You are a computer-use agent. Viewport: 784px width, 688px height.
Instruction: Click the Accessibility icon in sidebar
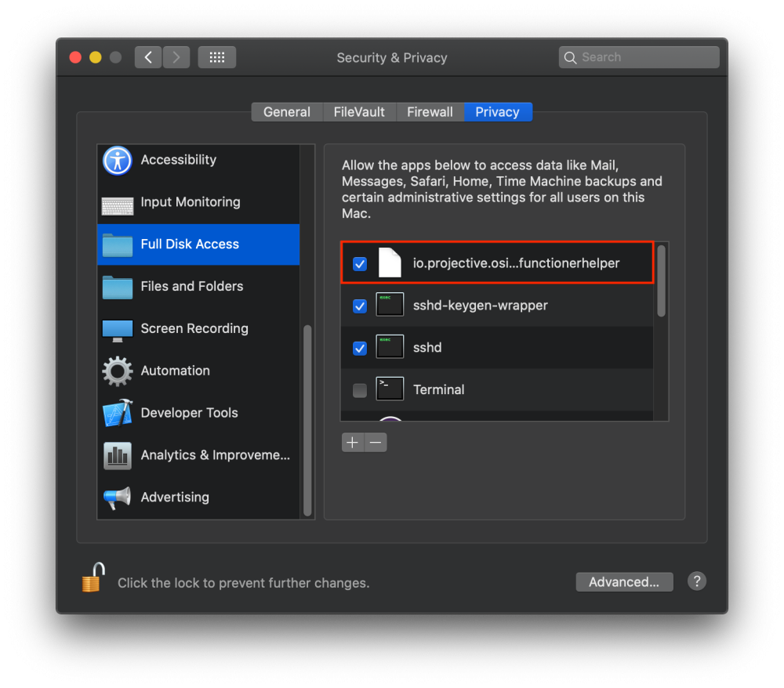click(118, 160)
